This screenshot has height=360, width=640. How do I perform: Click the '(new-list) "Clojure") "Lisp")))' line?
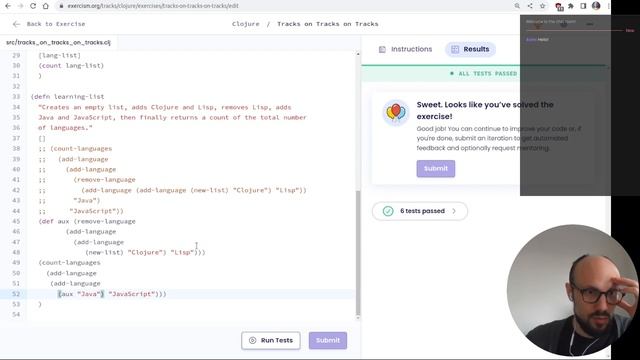145,252
